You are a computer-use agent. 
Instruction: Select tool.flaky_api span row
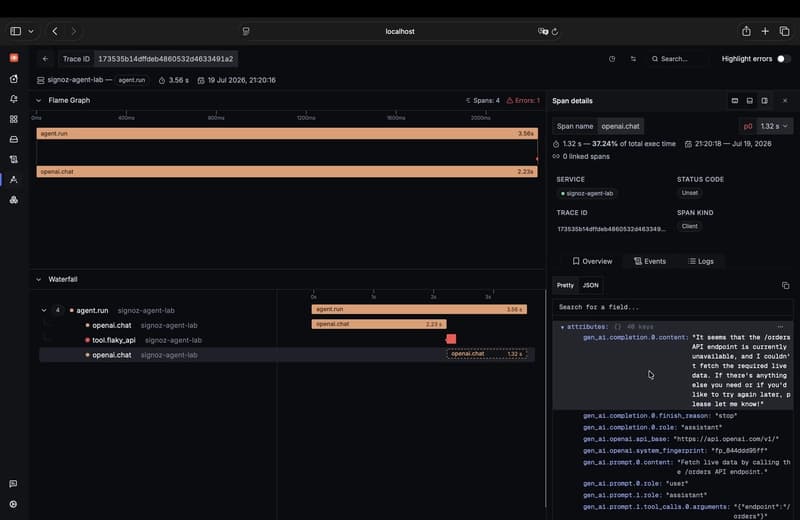click(x=287, y=340)
